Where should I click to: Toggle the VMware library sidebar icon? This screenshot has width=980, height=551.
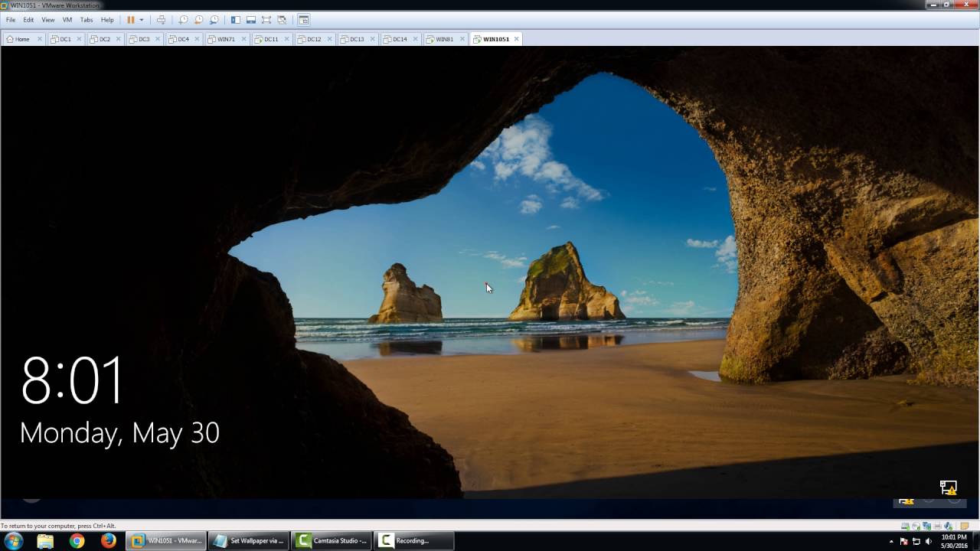coord(236,20)
